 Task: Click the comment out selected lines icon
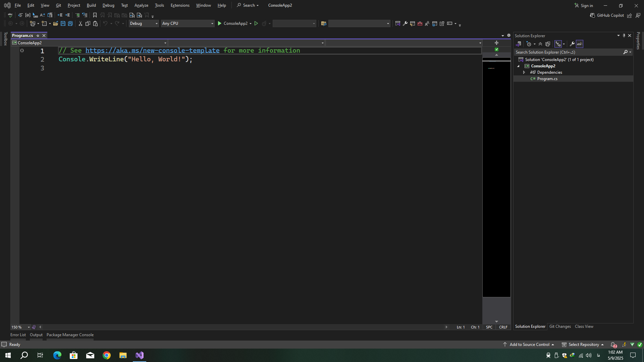point(77,15)
